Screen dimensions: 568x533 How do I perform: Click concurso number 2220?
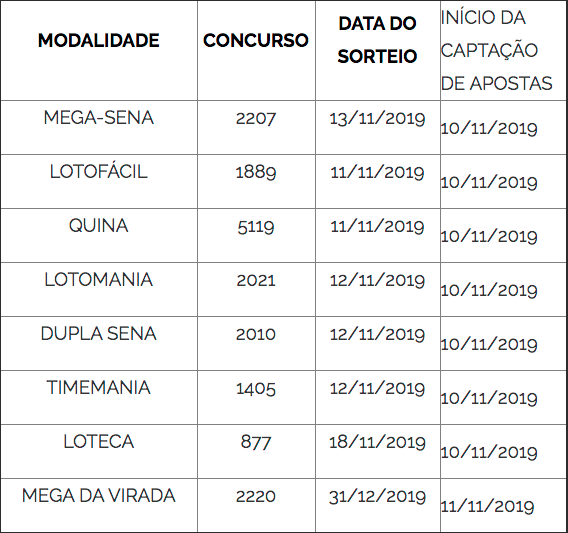tap(256, 496)
